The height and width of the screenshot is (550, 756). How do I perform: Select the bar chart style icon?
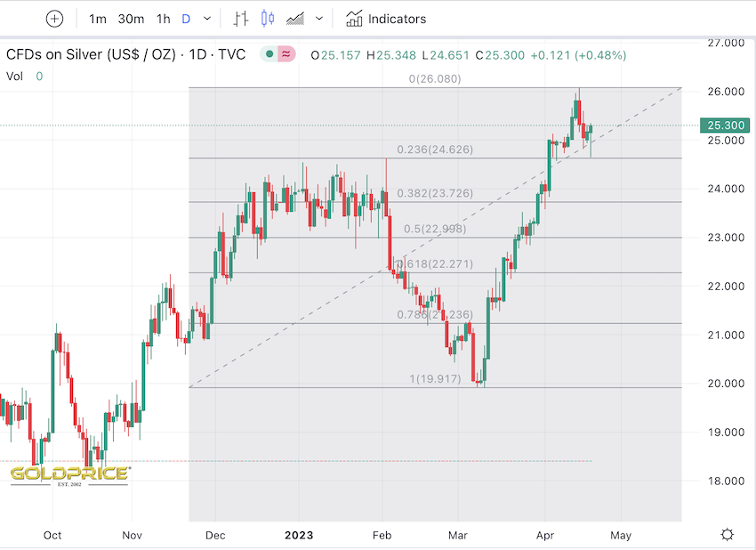point(240,19)
